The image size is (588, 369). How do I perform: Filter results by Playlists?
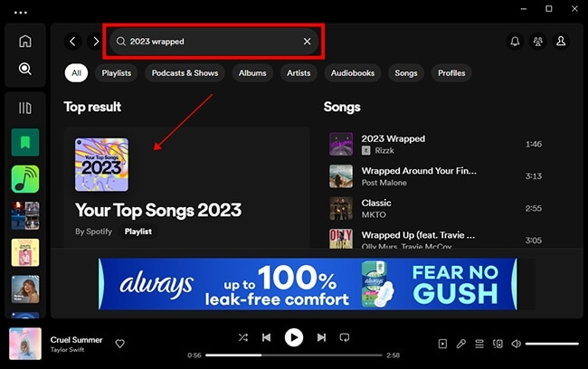click(x=117, y=72)
